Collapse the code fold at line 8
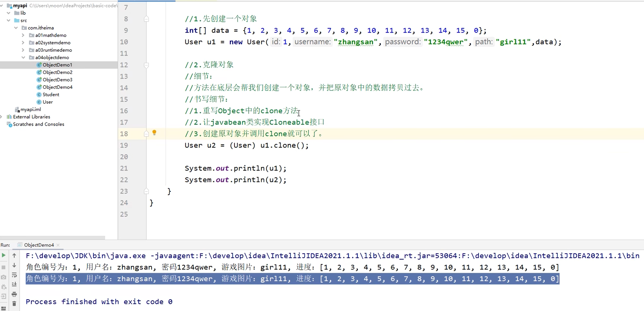The image size is (644, 311). pyautogui.click(x=146, y=19)
